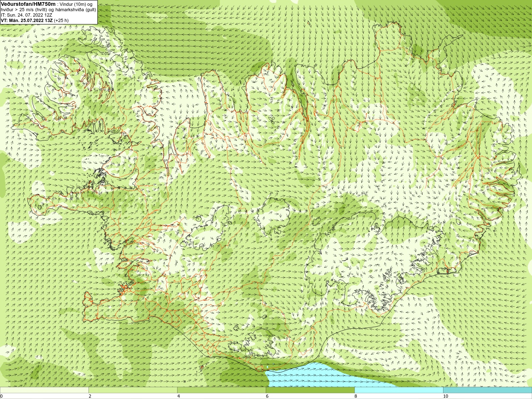This screenshot has width=532, height=399.
Task: Click the 'VT: Mán. 25.07.2022 13Z' valid time line
Action: click(x=27, y=20)
